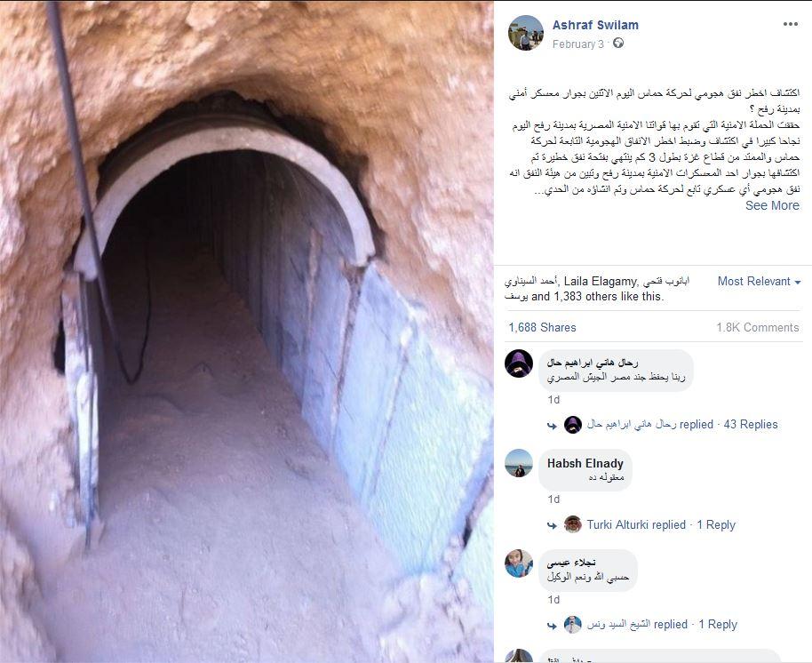Click Habsh Elnady's avatar
812x663 pixels.
[519, 463]
